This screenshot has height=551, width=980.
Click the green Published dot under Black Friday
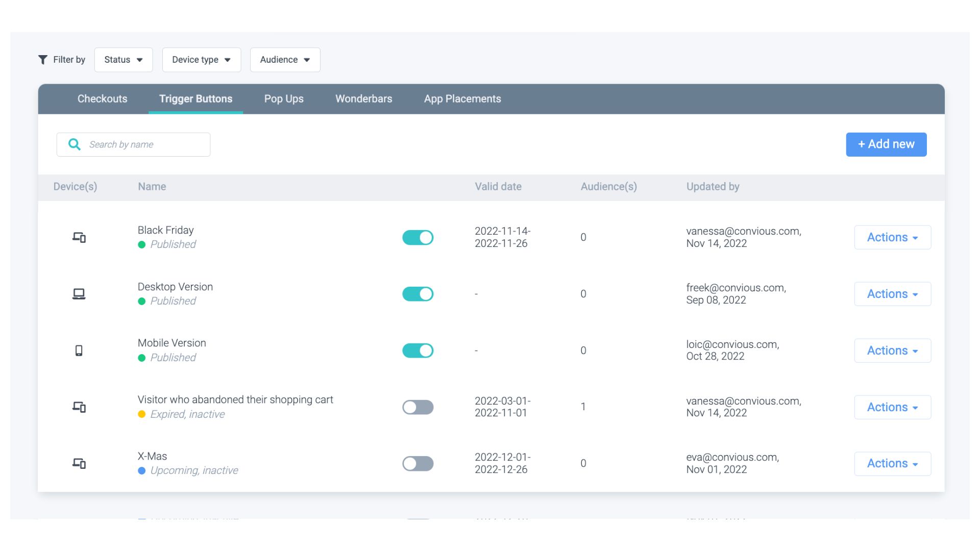click(142, 245)
